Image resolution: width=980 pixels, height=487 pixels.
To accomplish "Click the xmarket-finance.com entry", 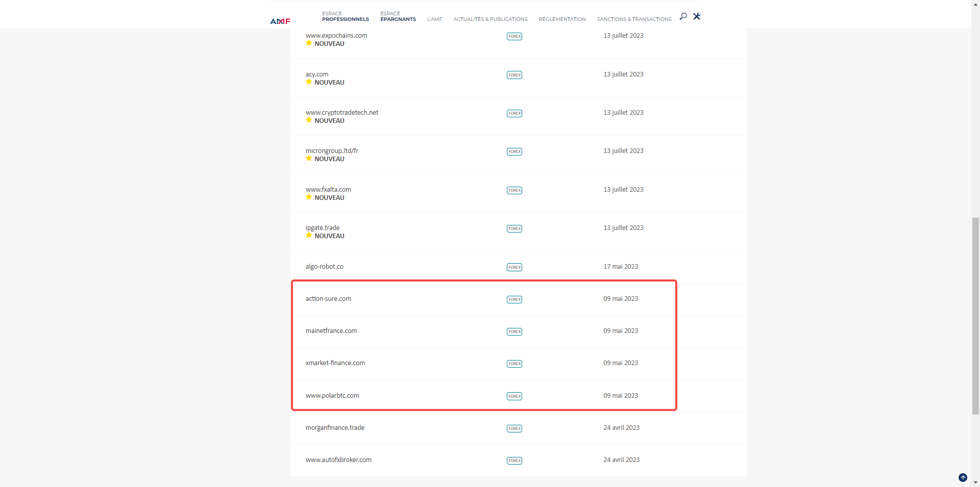I will pyautogui.click(x=335, y=363).
